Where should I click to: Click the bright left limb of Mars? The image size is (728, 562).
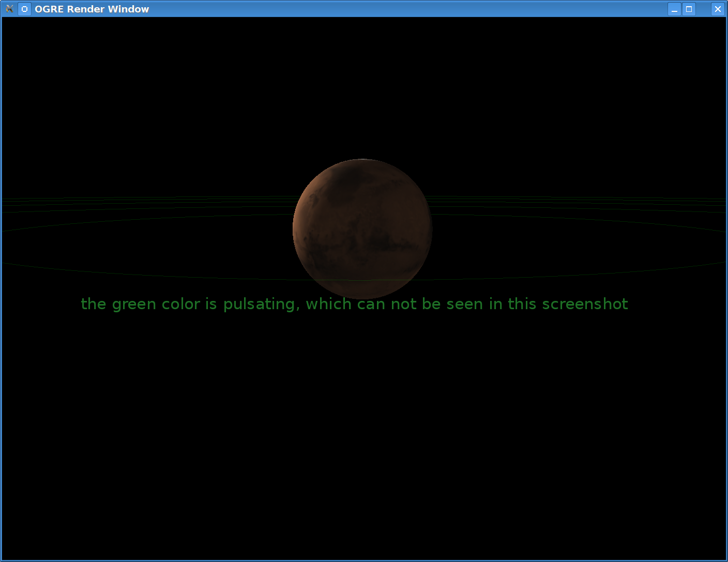coord(300,222)
